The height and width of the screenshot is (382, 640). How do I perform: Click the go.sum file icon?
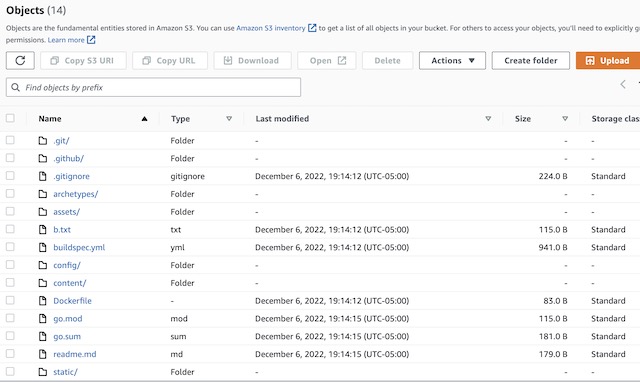coord(42,336)
